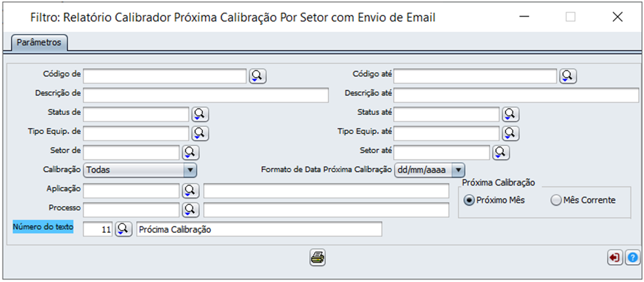The image size is (644, 282).
Task: Click the search icon for Setor até
Action: [501, 152]
